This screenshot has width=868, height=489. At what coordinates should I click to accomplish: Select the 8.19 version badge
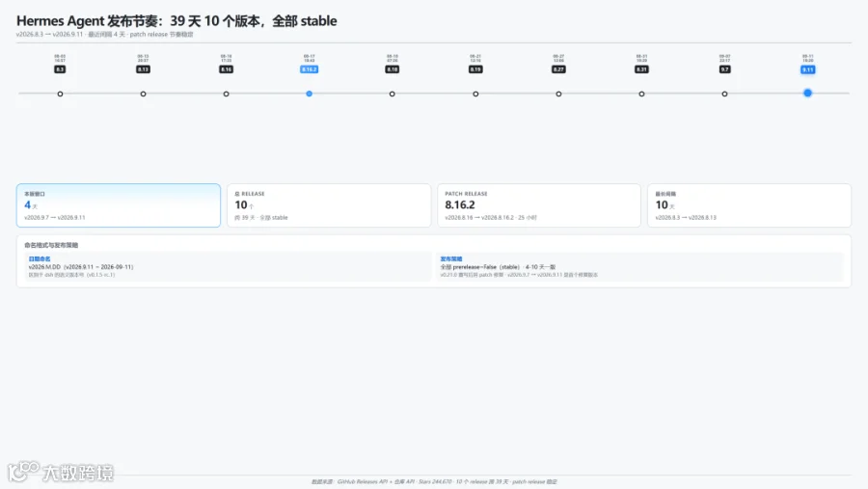pyautogui.click(x=475, y=69)
